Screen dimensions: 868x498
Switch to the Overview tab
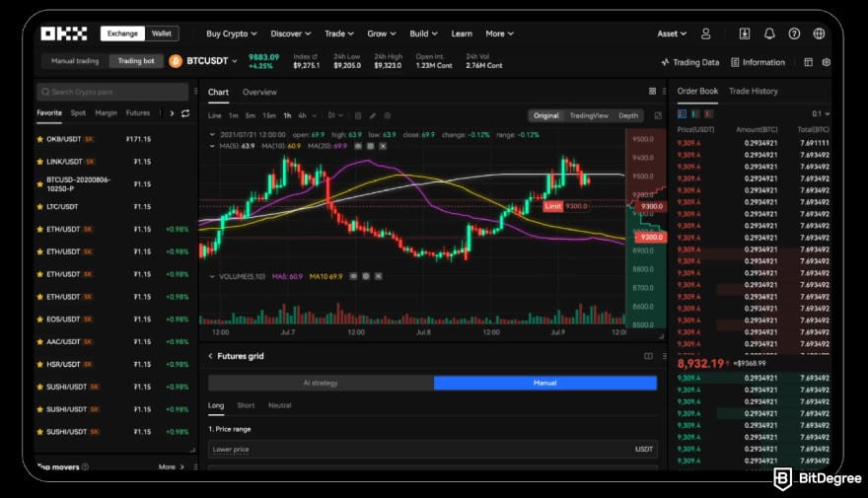pyautogui.click(x=259, y=93)
